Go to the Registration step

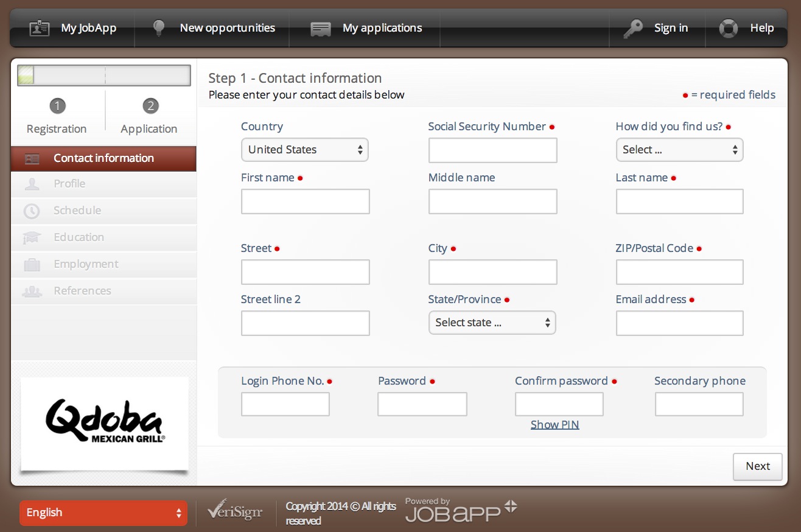pos(57,116)
